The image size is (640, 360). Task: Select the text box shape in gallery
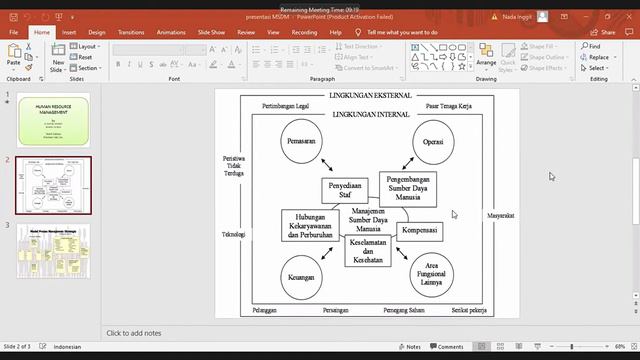[415, 47]
